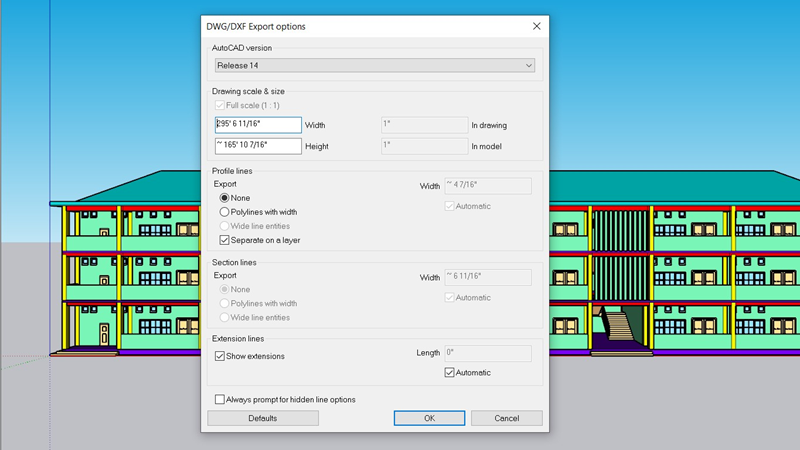Screen dimensions: 800x450
Task: Open the AutoCAD version dropdown
Action: pos(375,66)
